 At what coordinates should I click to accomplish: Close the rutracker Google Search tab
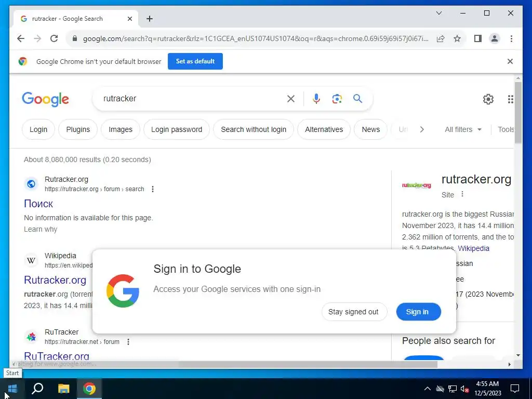click(x=129, y=19)
